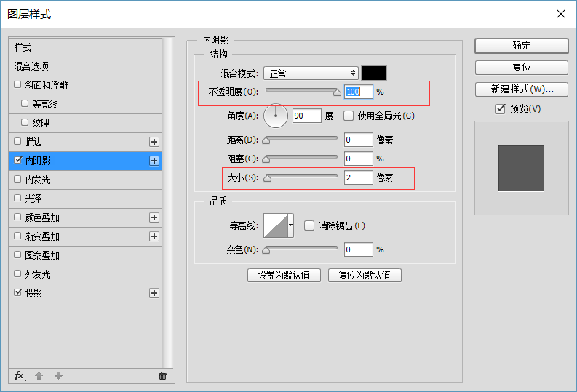The image size is (577, 392).
Task: Click the 距离(D) slider handle
Action: pyautogui.click(x=266, y=140)
